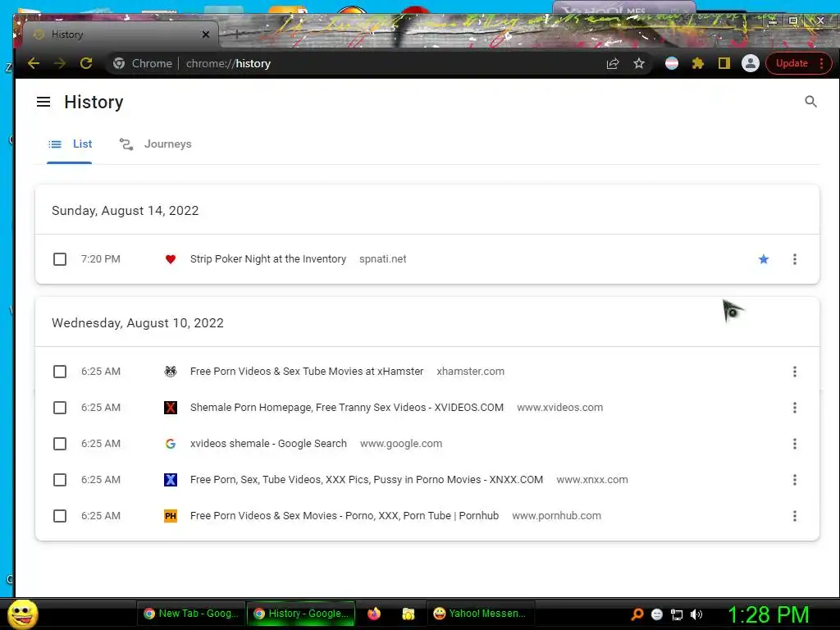Share this page icon in address bar

[613, 64]
